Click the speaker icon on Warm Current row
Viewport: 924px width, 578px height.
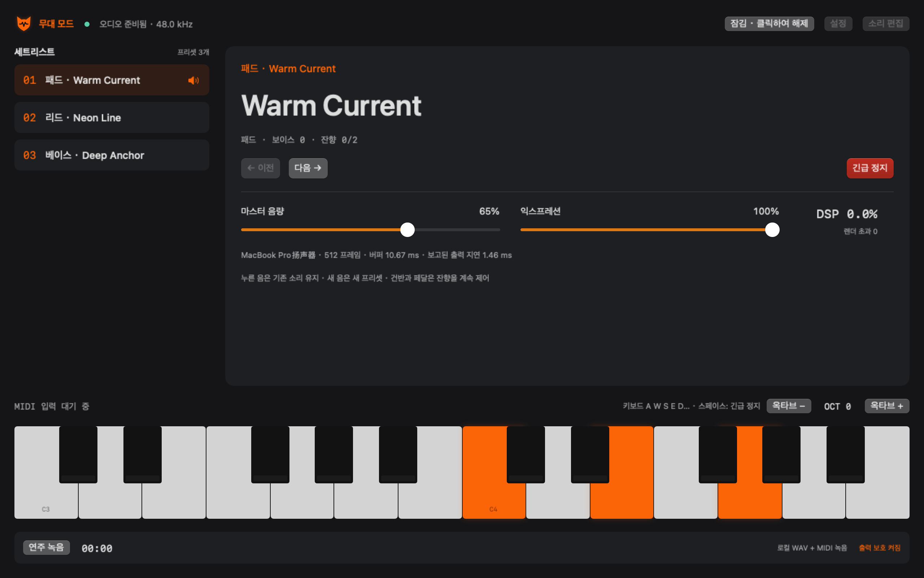[x=193, y=80]
